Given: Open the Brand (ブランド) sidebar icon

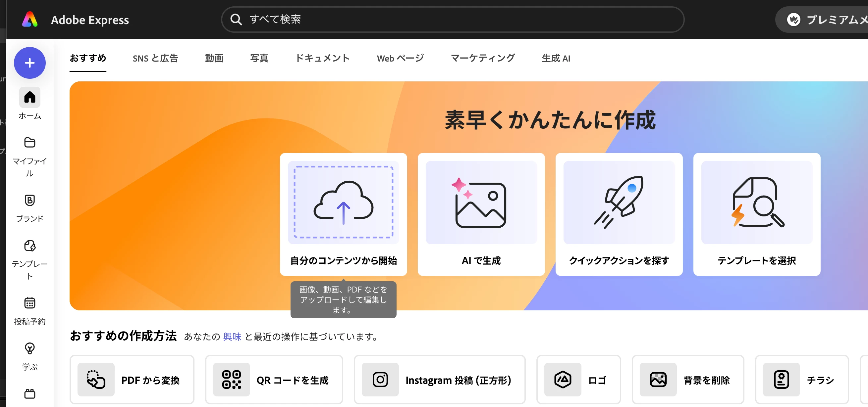Looking at the screenshot, I should point(30,200).
